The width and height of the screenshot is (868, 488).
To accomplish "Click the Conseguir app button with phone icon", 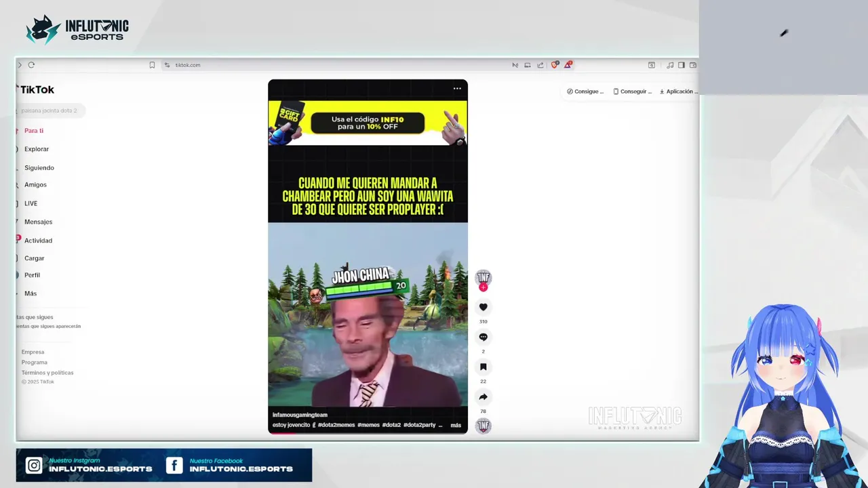I will click(x=632, y=91).
